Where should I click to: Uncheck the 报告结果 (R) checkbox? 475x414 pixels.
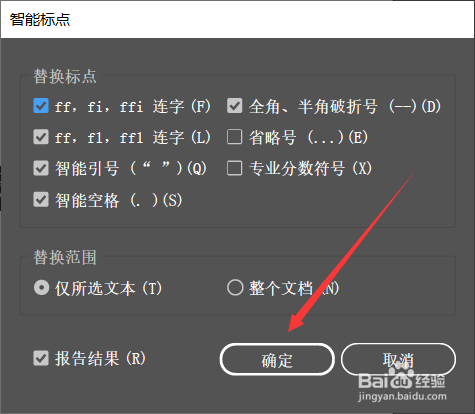[x=41, y=358]
